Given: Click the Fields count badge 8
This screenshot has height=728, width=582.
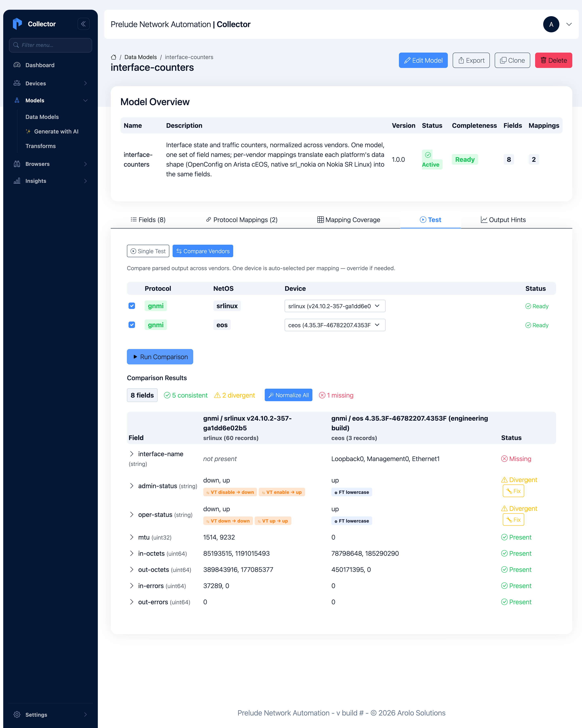Looking at the screenshot, I should [x=509, y=160].
